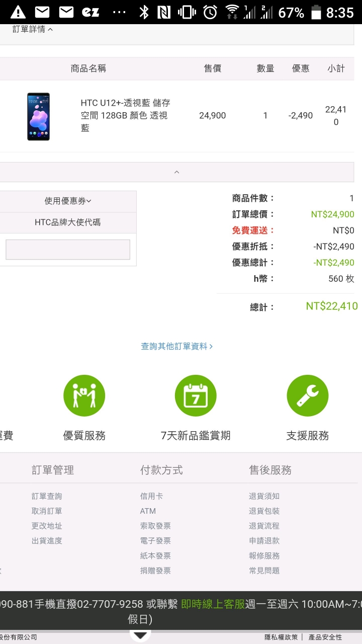Tap the alarm clock status icon
Viewport: 362px width, 644px height.
210,12
